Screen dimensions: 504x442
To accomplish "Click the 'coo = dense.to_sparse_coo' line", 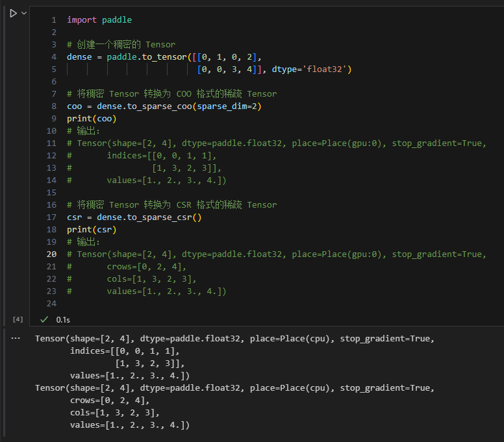I will click(x=164, y=106).
